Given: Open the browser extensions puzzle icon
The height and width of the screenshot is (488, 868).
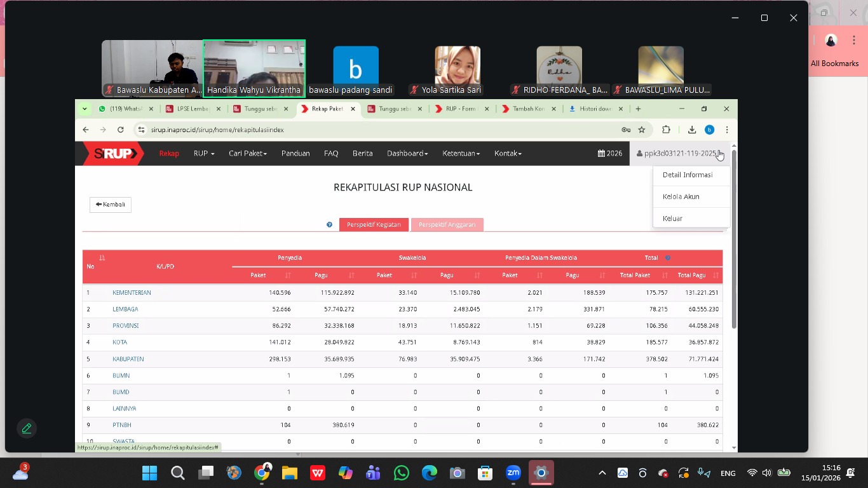Looking at the screenshot, I should point(666,130).
